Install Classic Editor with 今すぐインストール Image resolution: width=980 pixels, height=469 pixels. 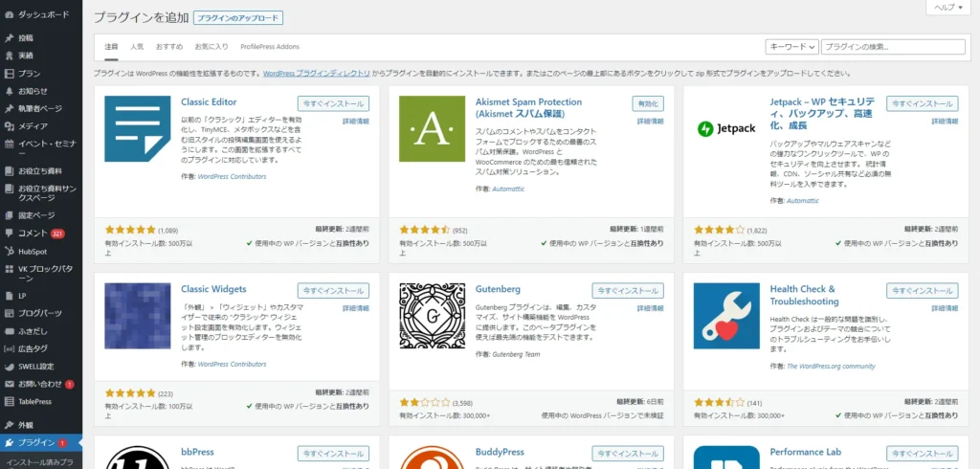click(x=333, y=103)
